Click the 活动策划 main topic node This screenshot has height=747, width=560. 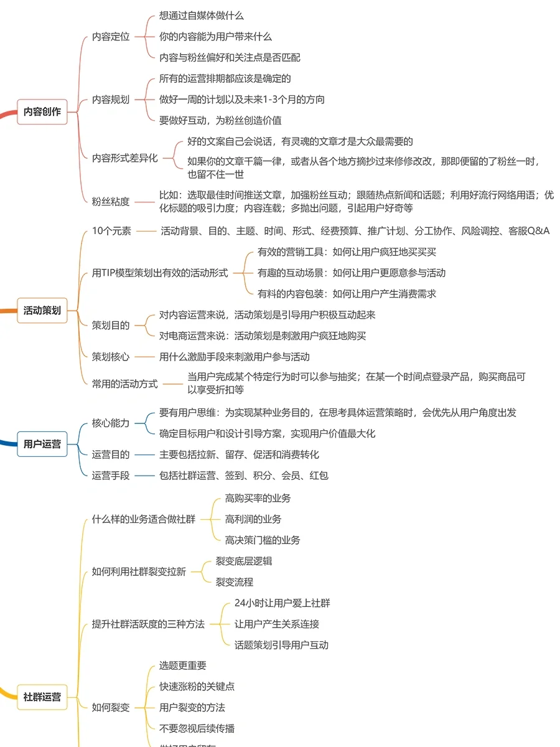click(x=42, y=311)
